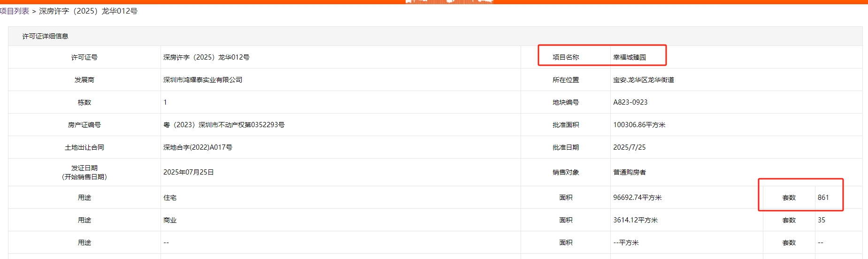The width and height of the screenshot is (868, 259).
Task: Click issue date 2025年07月25日
Action: pyautogui.click(x=189, y=172)
